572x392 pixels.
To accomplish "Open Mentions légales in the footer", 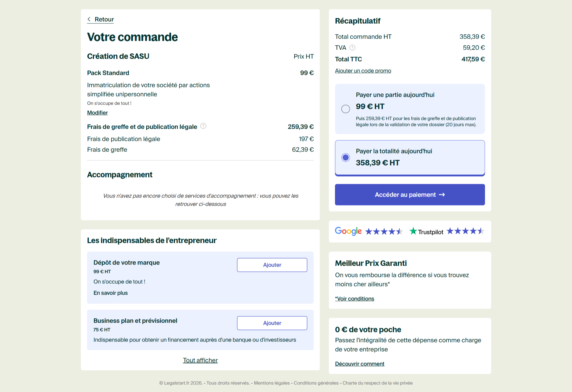I will pos(272,383).
